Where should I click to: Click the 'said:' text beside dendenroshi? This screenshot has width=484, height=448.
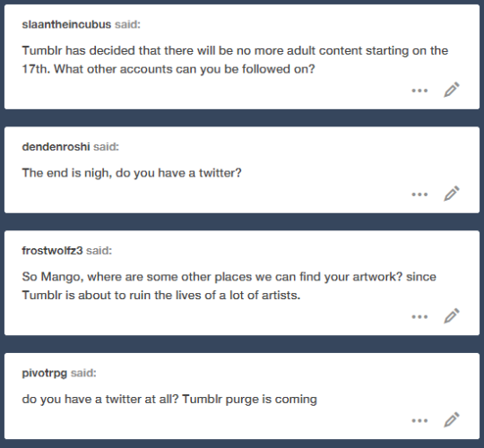(x=106, y=147)
